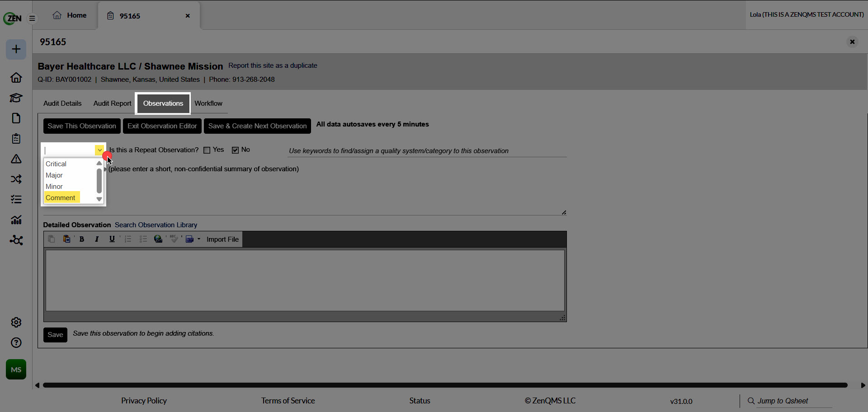Switch to Audit Details tab
The height and width of the screenshot is (412, 868).
coord(62,103)
